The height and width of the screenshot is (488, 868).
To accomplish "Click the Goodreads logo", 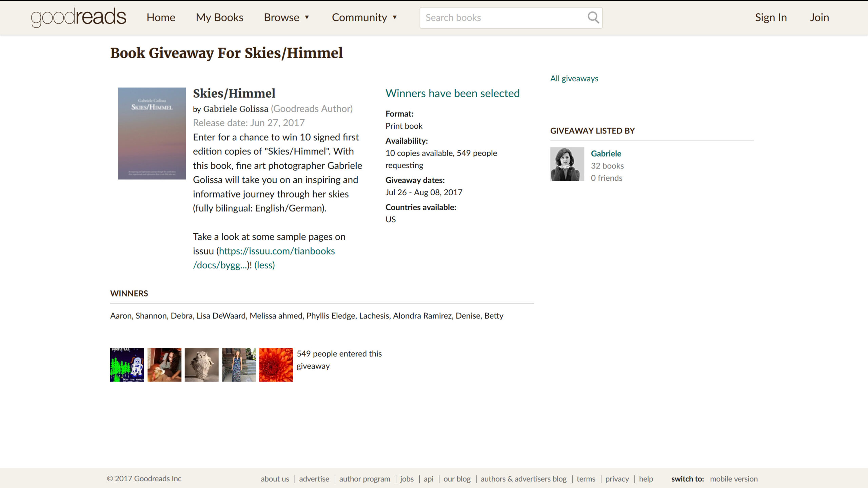I will coord(78,17).
